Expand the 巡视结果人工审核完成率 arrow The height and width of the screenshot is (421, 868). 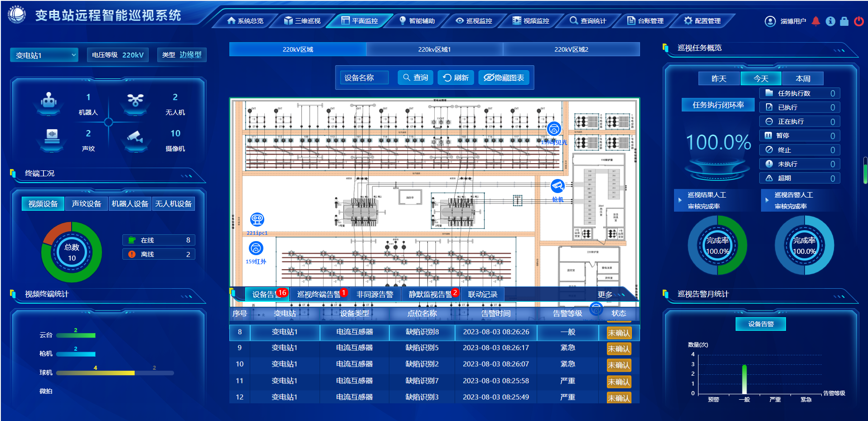point(680,200)
